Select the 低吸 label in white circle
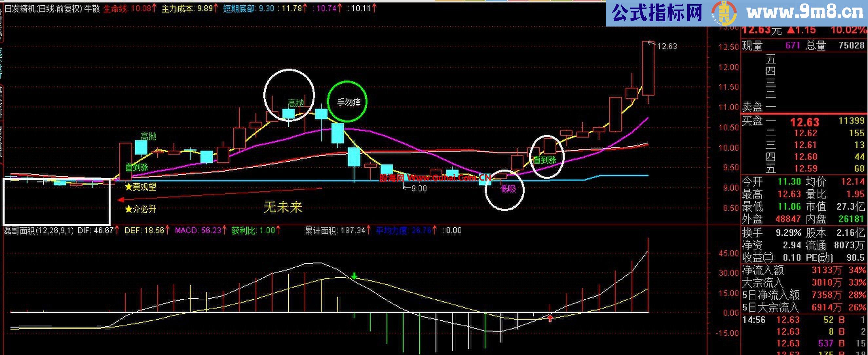Viewport: 868px width, 355px height. point(508,189)
